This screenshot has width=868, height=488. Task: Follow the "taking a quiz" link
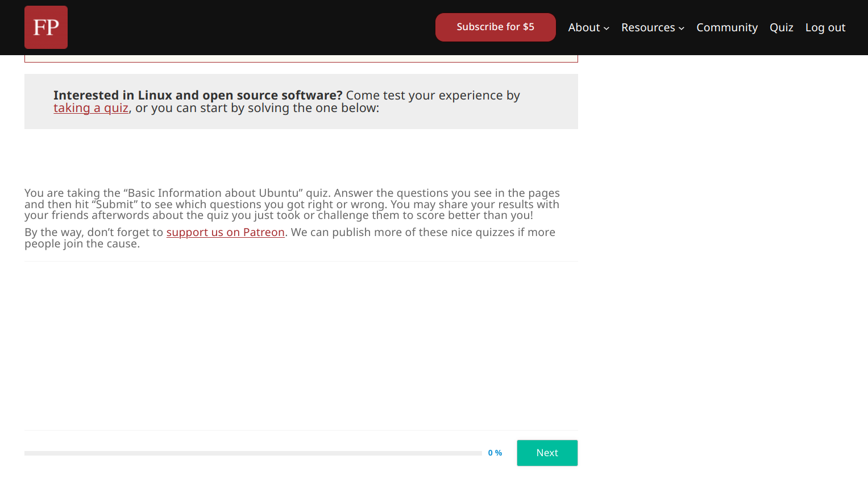91,108
